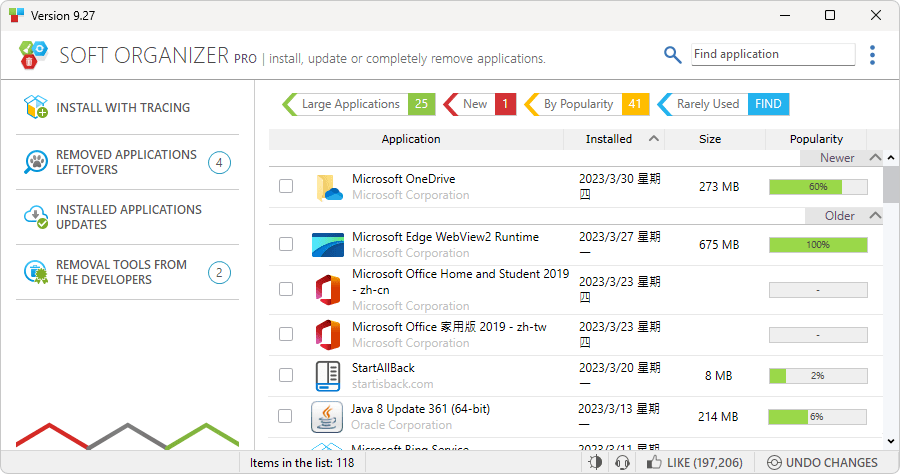Click the app icon in title bar
Image resolution: width=900 pixels, height=474 pixels.
[x=17, y=15]
